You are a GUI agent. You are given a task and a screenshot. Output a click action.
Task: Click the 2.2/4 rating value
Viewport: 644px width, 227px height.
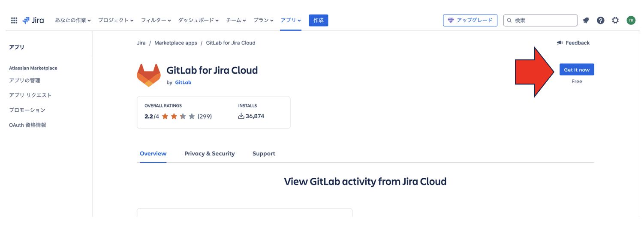pyautogui.click(x=152, y=116)
